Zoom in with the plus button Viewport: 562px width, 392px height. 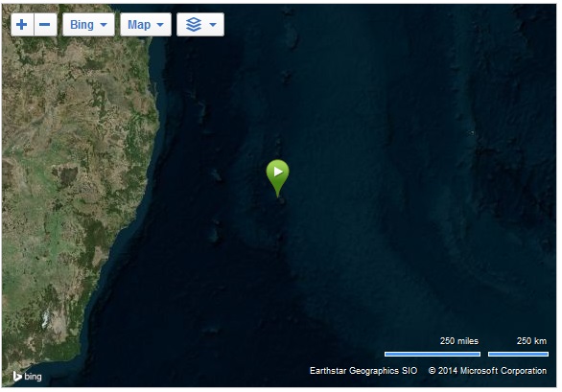(22, 24)
